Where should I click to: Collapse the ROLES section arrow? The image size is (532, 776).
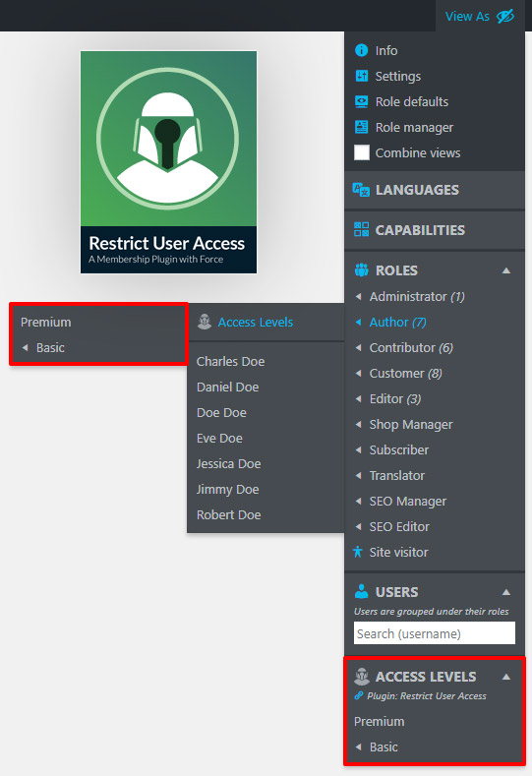[x=506, y=270]
